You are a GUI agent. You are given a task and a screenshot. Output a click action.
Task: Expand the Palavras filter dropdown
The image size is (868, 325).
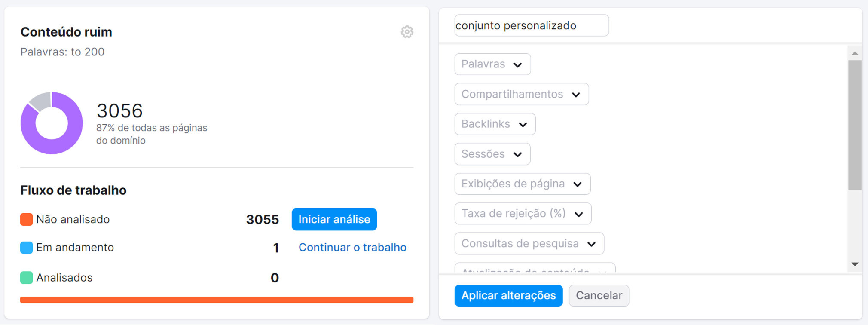point(492,64)
